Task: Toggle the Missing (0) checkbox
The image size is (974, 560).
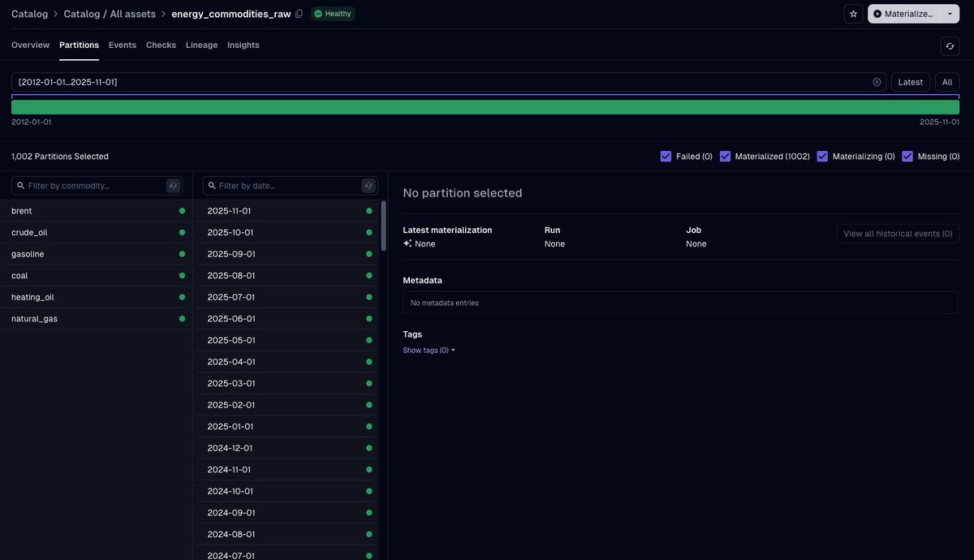Action: (x=907, y=156)
